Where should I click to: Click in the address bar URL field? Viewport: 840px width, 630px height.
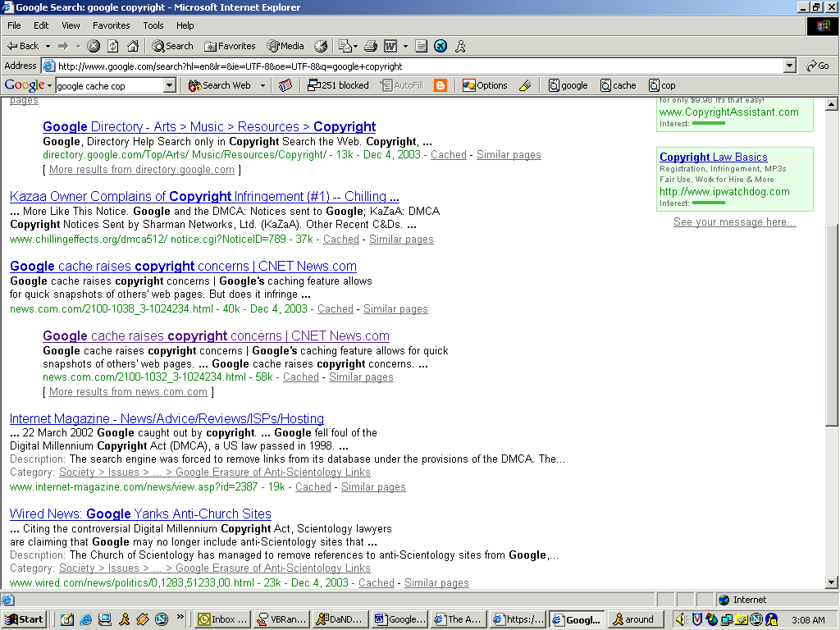point(413,66)
